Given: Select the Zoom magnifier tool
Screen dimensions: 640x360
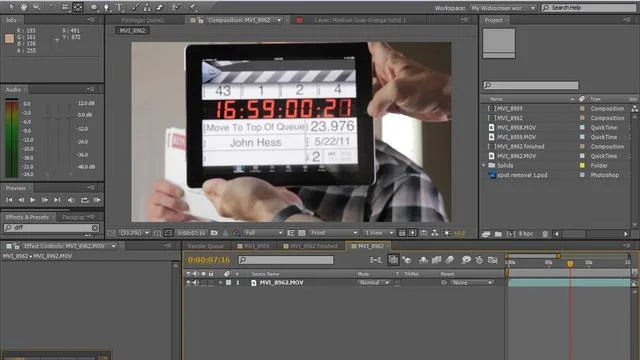Looking at the screenshot, I should [x=37, y=7].
